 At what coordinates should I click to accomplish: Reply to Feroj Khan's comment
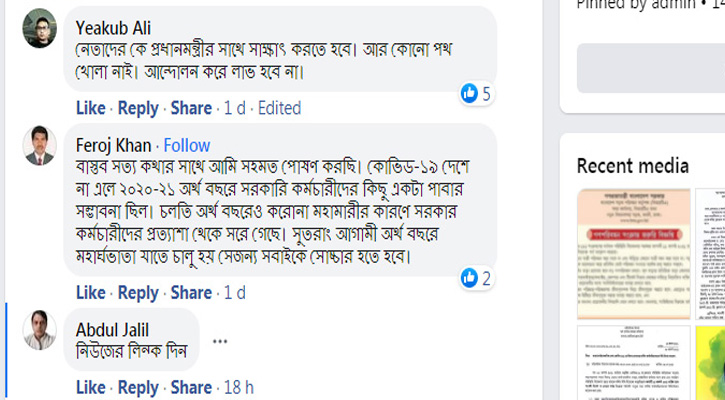[x=138, y=293]
